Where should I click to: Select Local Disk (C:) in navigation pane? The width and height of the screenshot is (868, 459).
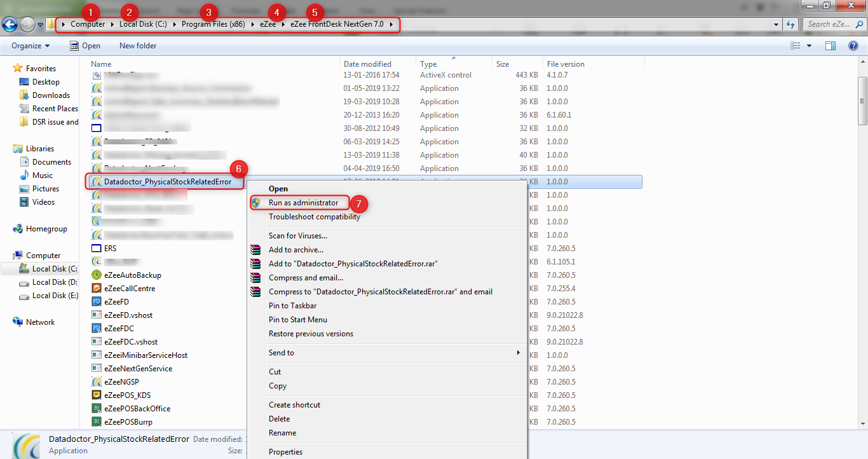48,269
